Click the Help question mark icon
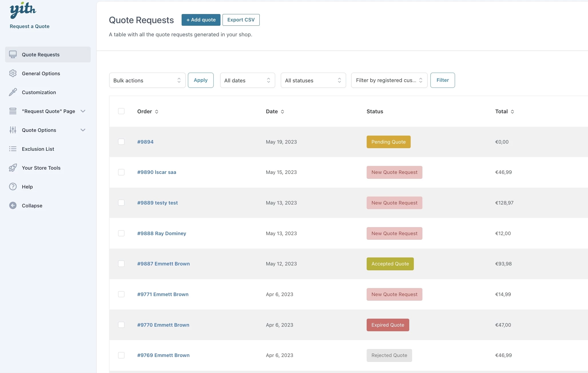 click(x=13, y=186)
